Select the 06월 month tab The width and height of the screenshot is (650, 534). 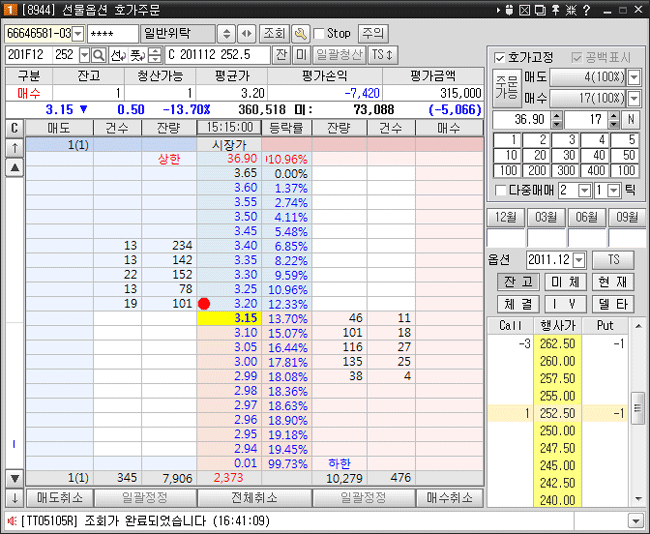point(586,217)
